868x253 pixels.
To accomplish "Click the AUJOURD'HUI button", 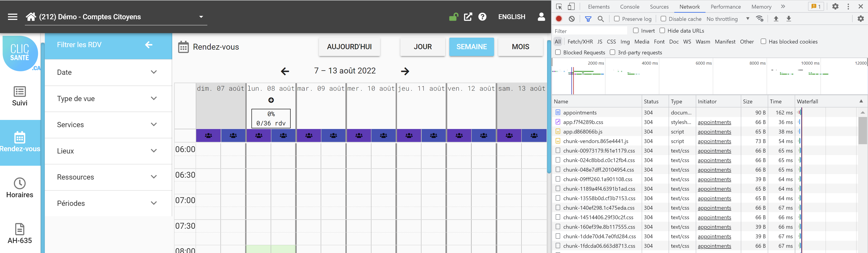I will tap(349, 47).
